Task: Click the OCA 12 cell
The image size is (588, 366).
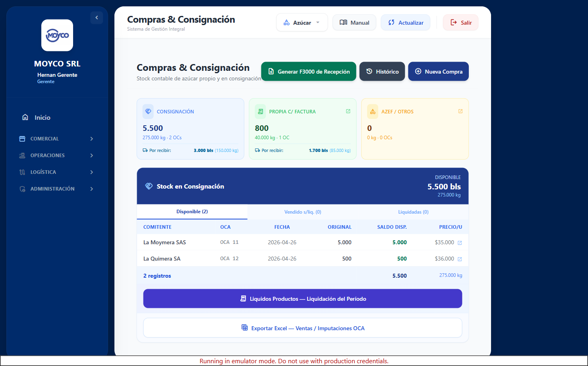Action: point(229,259)
